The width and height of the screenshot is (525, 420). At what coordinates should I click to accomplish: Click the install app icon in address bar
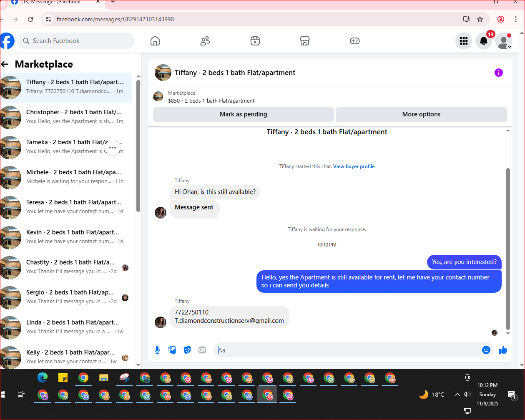click(x=467, y=19)
